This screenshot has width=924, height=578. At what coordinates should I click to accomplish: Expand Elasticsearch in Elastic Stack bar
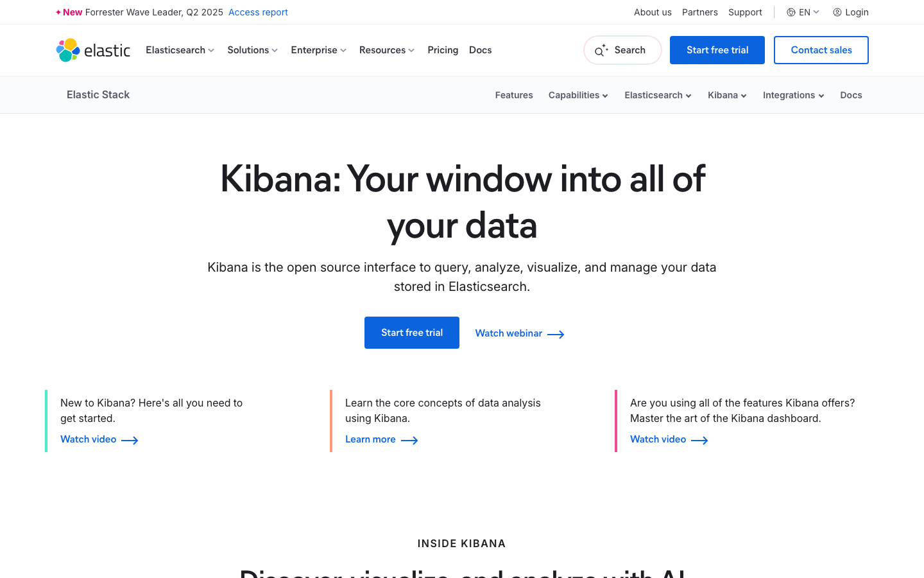658,95
